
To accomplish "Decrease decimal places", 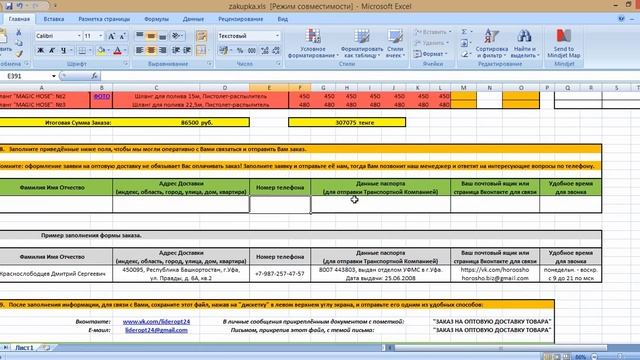I will 276,51.
